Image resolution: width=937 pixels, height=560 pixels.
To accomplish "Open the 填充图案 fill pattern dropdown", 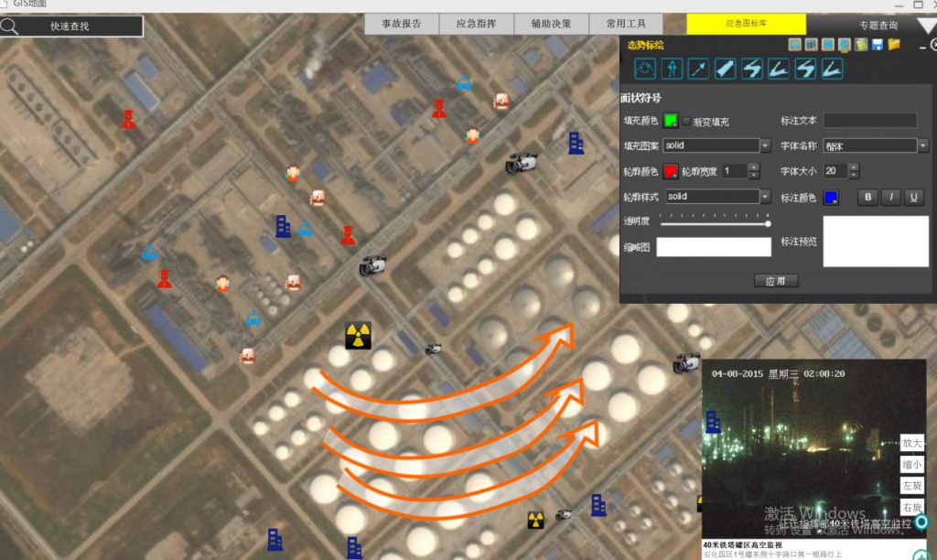I will click(x=765, y=145).
